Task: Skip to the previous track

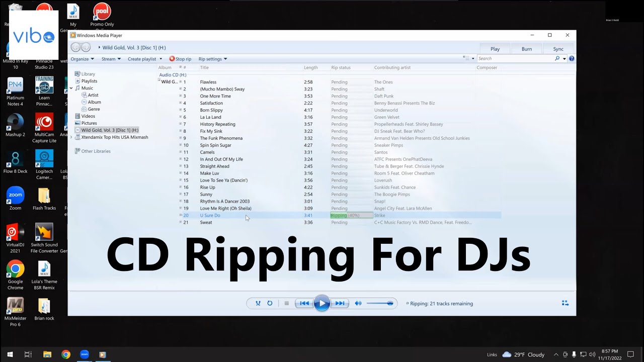Action: tap(304, 303)
